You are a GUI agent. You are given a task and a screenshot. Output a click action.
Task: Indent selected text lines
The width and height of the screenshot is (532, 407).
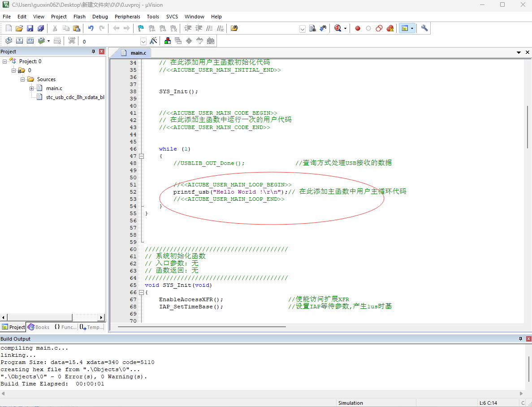click(x=188, y=28)
